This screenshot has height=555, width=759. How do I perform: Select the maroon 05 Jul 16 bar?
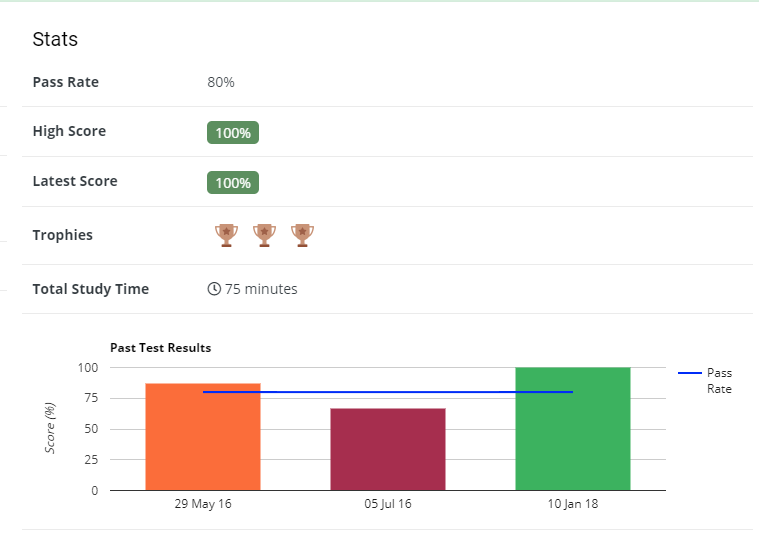(387, 450)
